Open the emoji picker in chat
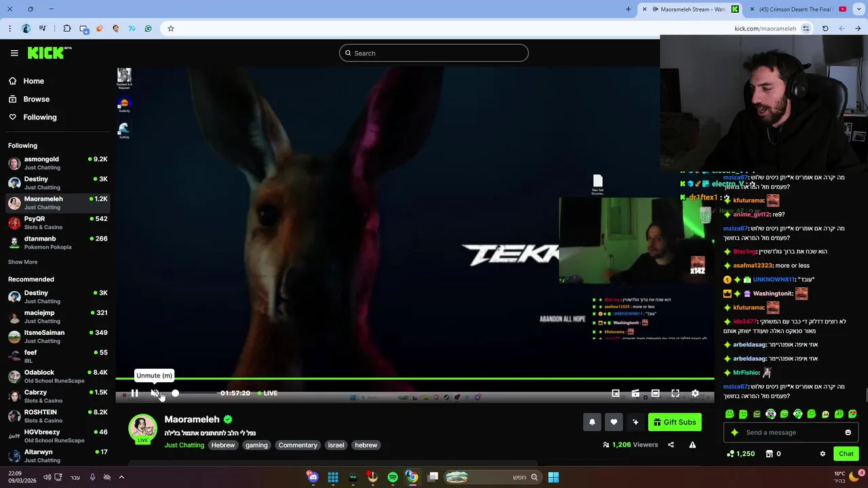The width and height of the screenshot is (868, 488). (848, 432)
